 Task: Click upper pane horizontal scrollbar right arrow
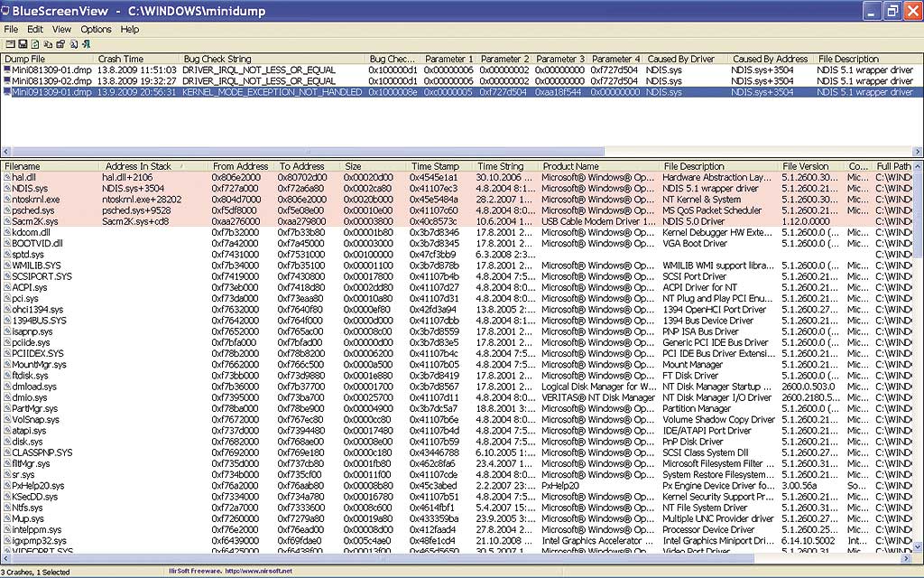918,152
